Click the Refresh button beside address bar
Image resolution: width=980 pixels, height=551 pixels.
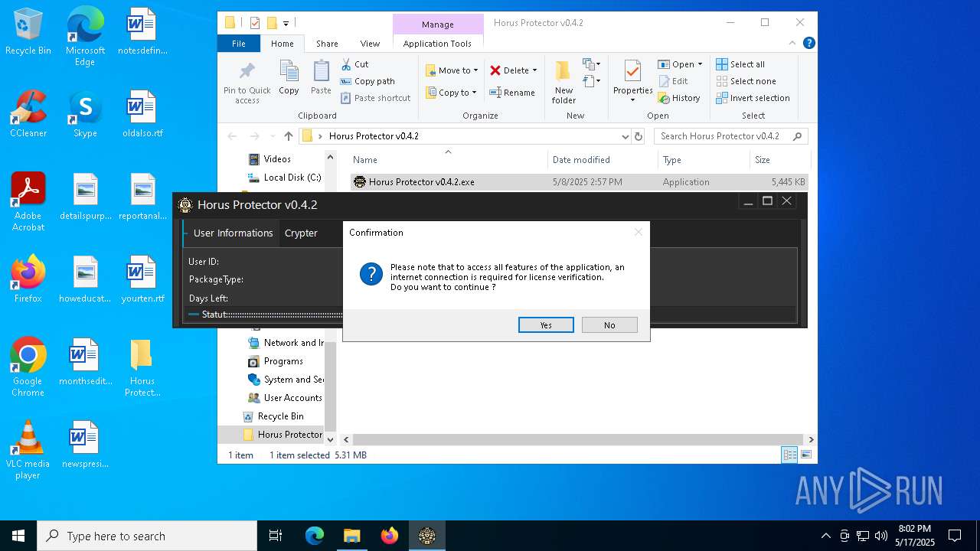pos(639,136)
